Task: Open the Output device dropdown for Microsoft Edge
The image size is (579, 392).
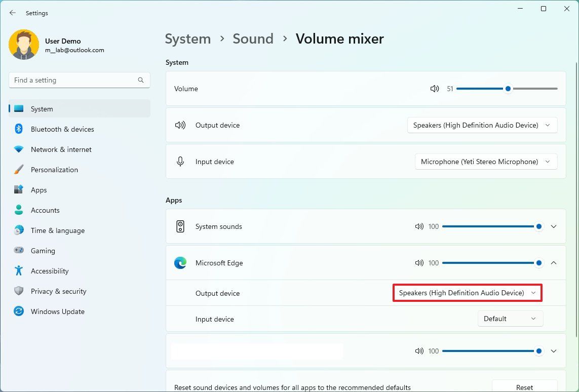Action: pos(467,293)
